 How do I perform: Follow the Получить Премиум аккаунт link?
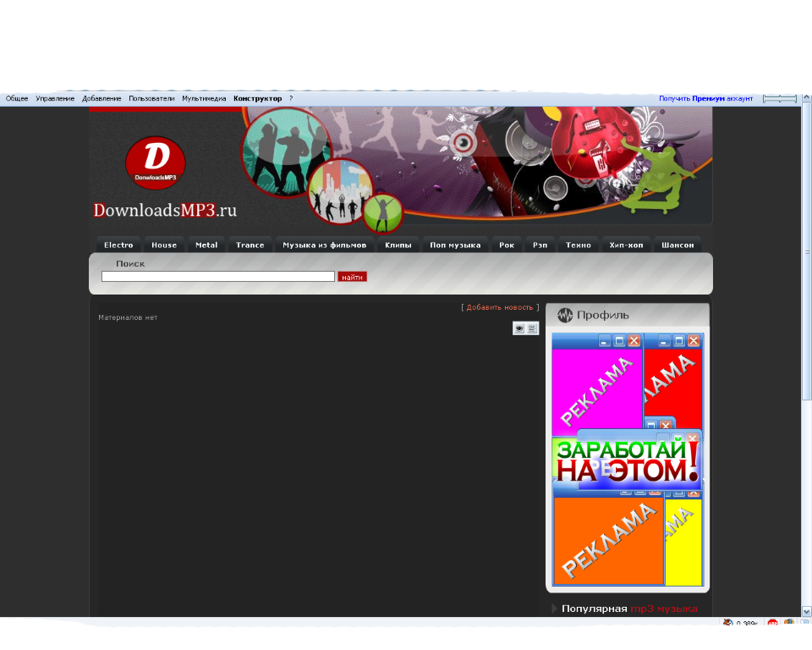pyautogui.click(x=705, y=98)
